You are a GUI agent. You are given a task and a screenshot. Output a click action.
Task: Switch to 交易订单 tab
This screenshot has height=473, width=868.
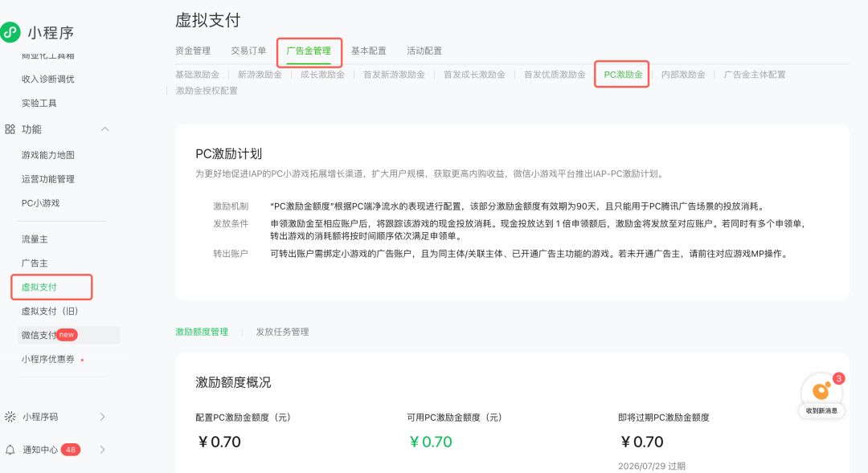point(248,51)
